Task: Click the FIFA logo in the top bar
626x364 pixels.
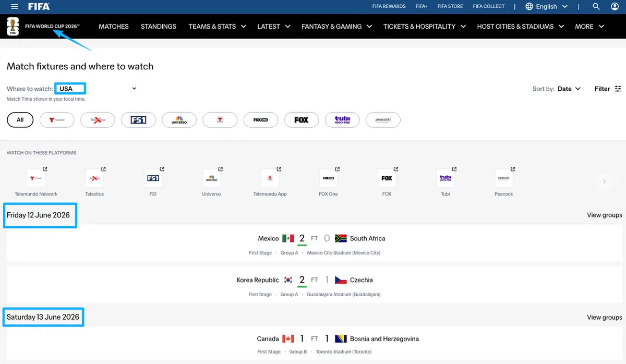Action: (39, 7)
